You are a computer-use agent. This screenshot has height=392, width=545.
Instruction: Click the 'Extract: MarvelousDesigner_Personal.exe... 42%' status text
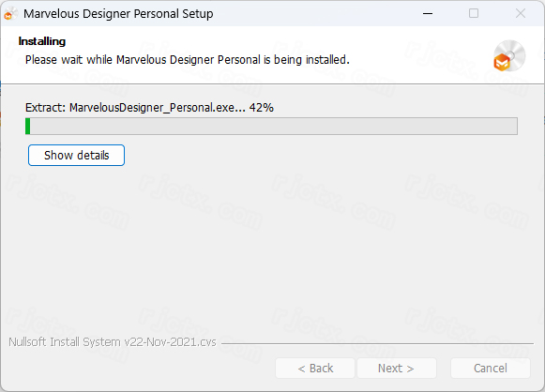[x=149, y=108]
